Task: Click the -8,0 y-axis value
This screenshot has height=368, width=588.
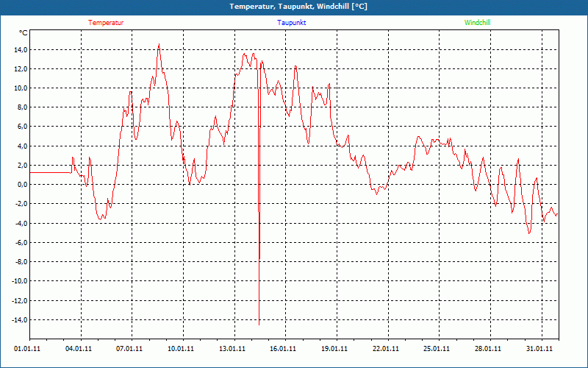Action: pos(21,262)
